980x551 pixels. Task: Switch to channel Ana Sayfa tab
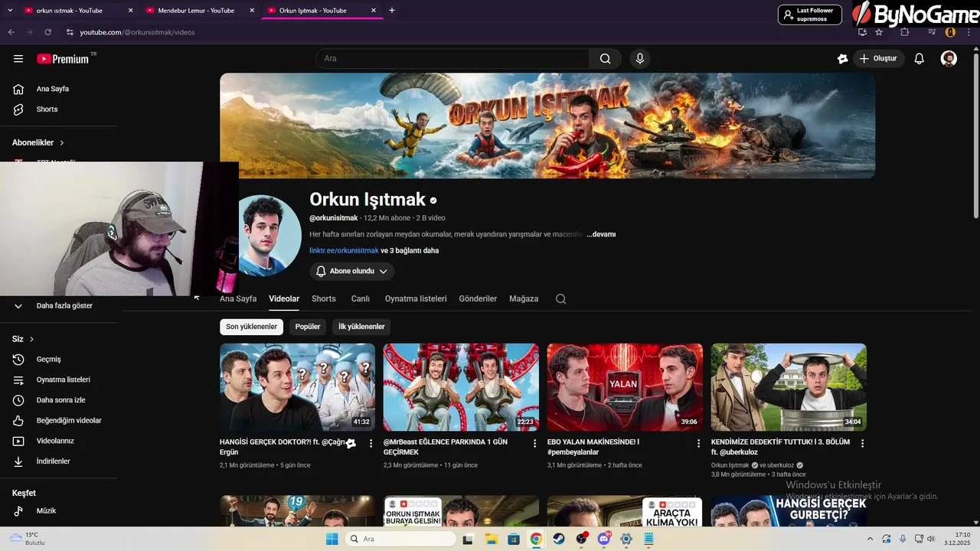[x=238, y=299]
